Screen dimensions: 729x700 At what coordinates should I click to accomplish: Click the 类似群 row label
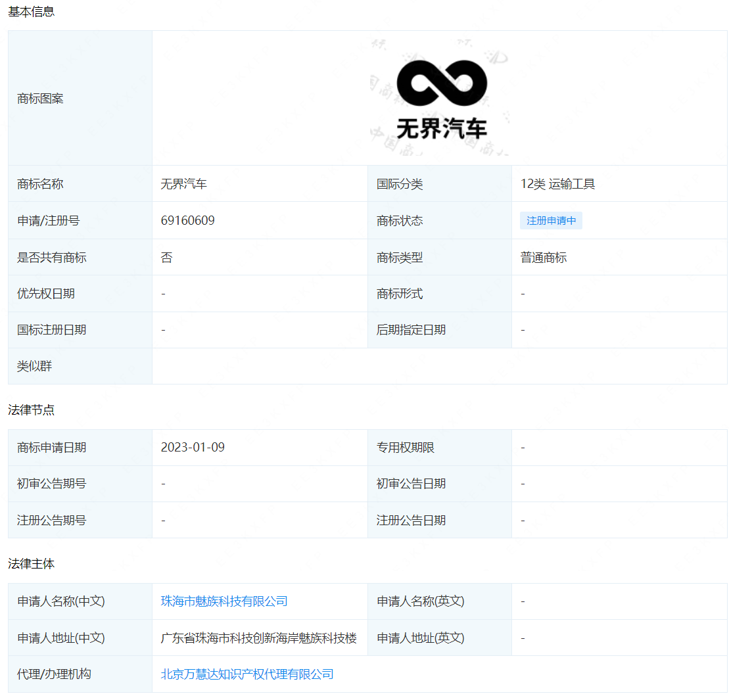[x=34, y=367]
